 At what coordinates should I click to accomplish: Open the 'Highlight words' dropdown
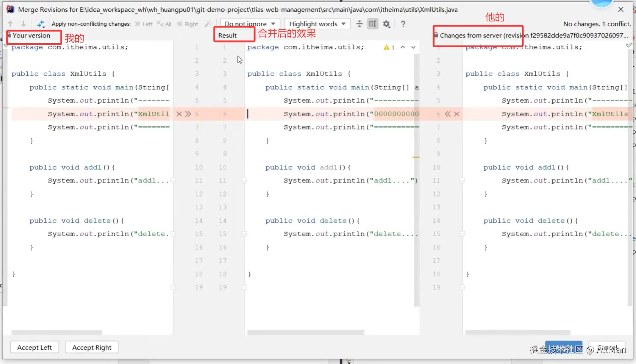click(317, 24)
